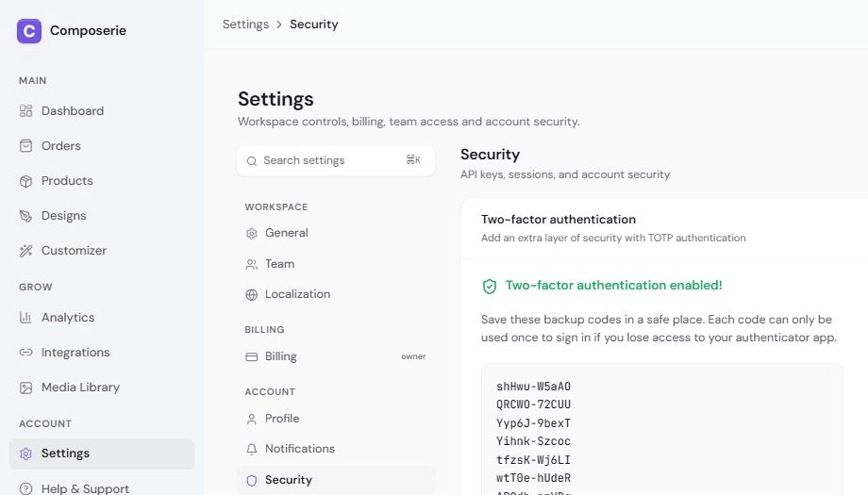Click the 'Security' section heading
This screenshot has width=868, height=495.
[490, 155]
